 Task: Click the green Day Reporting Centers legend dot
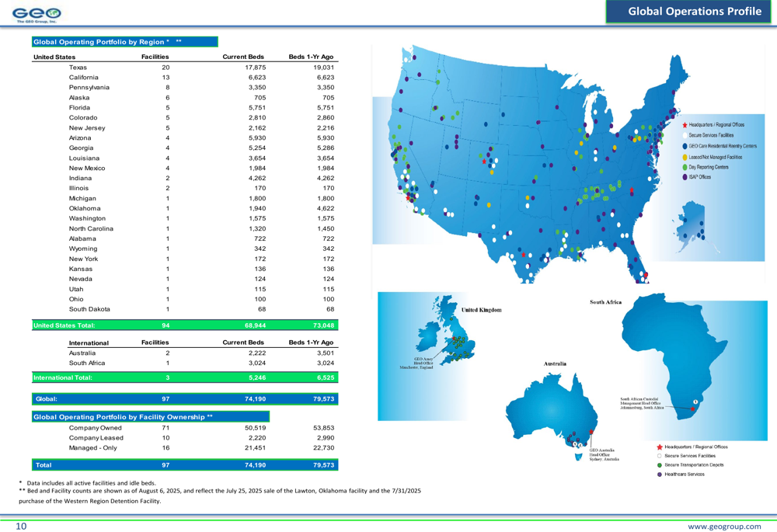[x=685, y=168]
